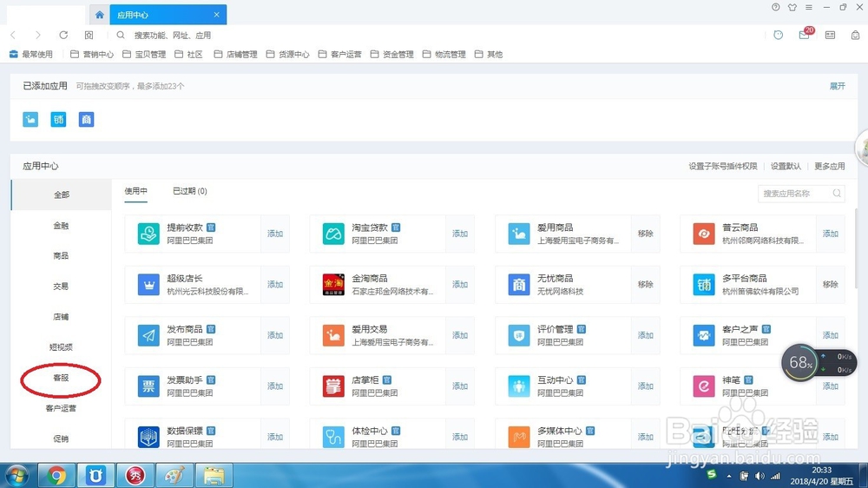Click the 多媒体中心 orange icon
Screen dimensions: 868x488
(x=519, y=437)
